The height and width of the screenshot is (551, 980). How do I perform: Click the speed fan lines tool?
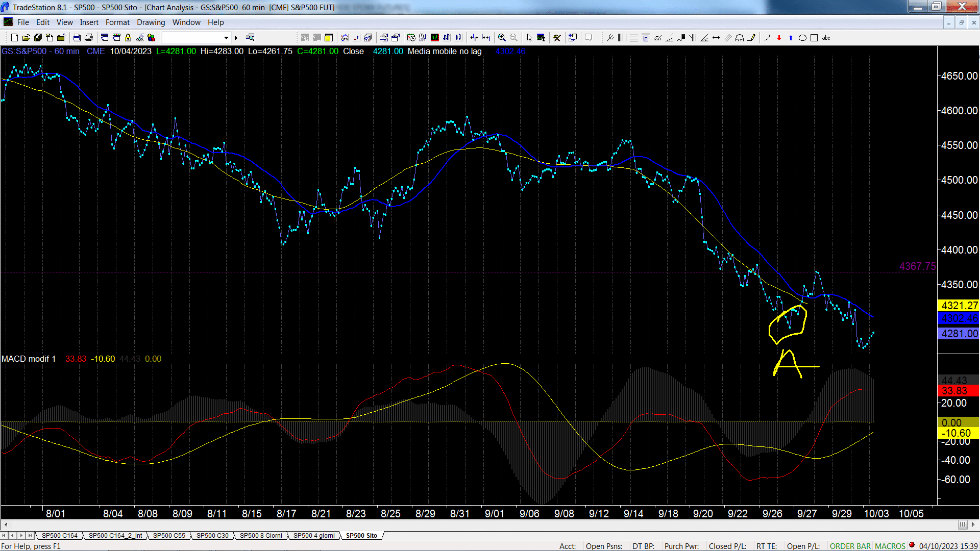tap(704, 38)
